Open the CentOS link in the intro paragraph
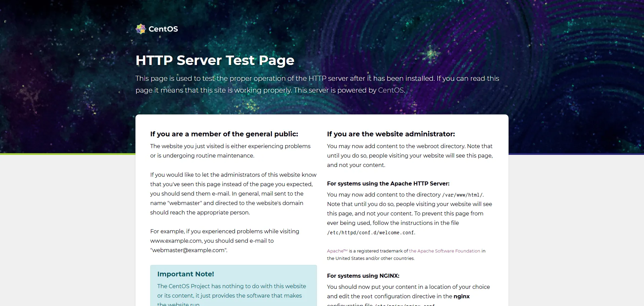This screenshot has height=306, width=644. pyautogui.click(x=391, y=90)
